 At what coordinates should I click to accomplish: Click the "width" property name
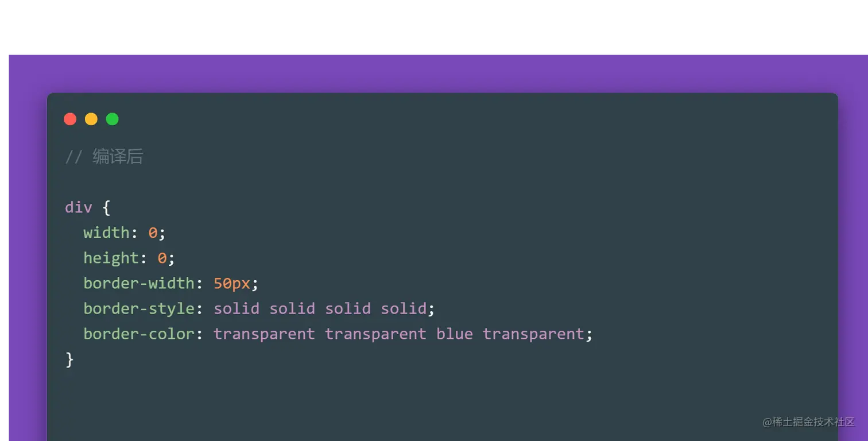(106, 233)
